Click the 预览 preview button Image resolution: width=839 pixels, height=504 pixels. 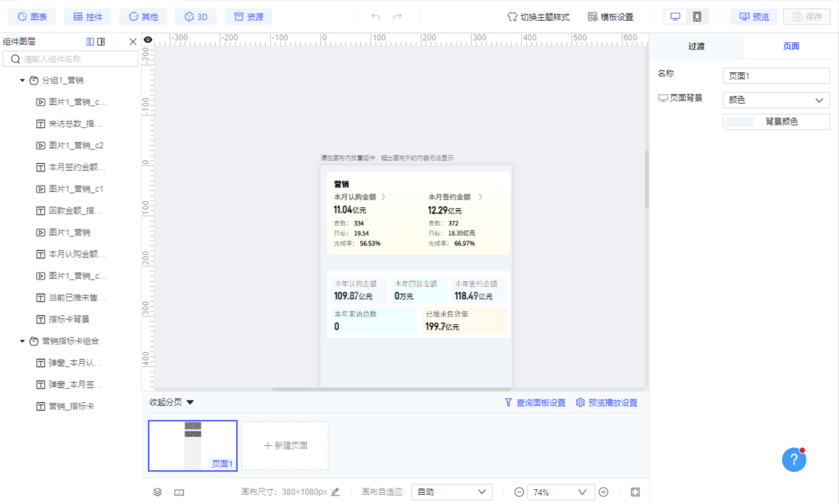pyautogui.click(x=754, y=17)
